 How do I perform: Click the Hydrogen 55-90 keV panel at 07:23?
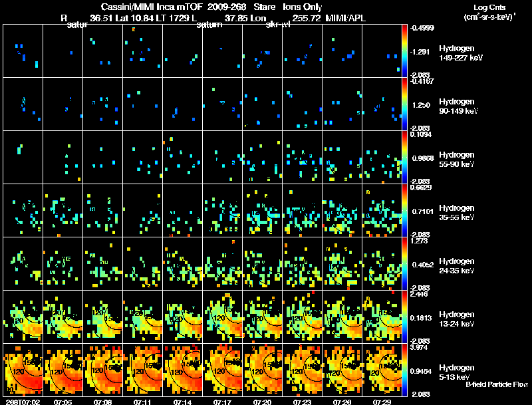pyautogui.click(x=303, y=158)
